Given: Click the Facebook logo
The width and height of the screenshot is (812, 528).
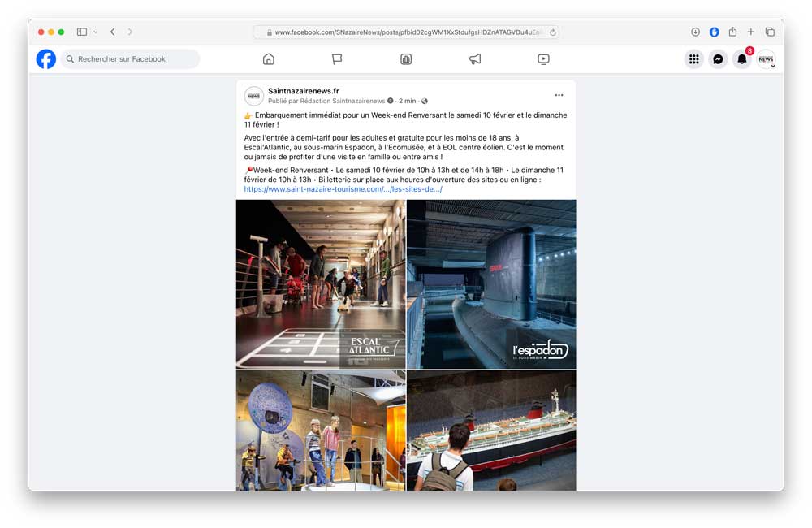Looking at the screenshot, I should 46,59.
